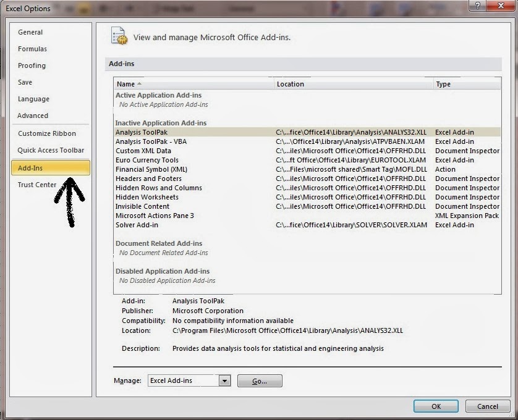Click the EUROTOOL.XLAM location cell

click(351, 160)
